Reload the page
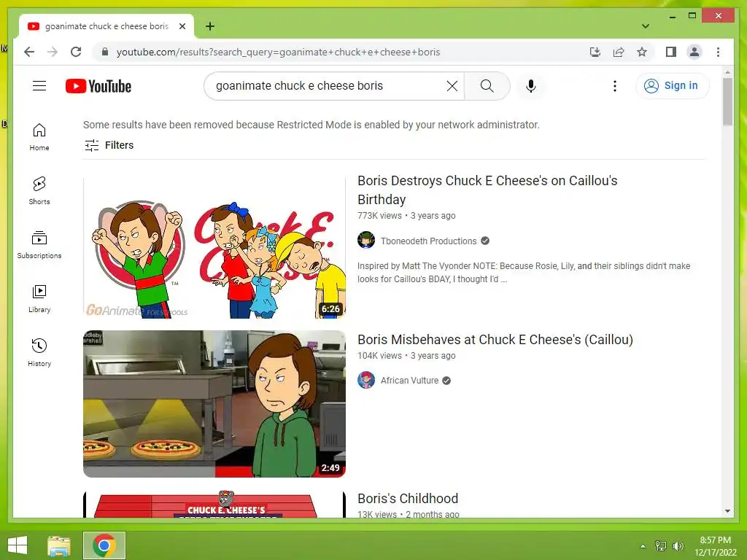Viewport: 747px width, 560px height. [x=76, y=52]
